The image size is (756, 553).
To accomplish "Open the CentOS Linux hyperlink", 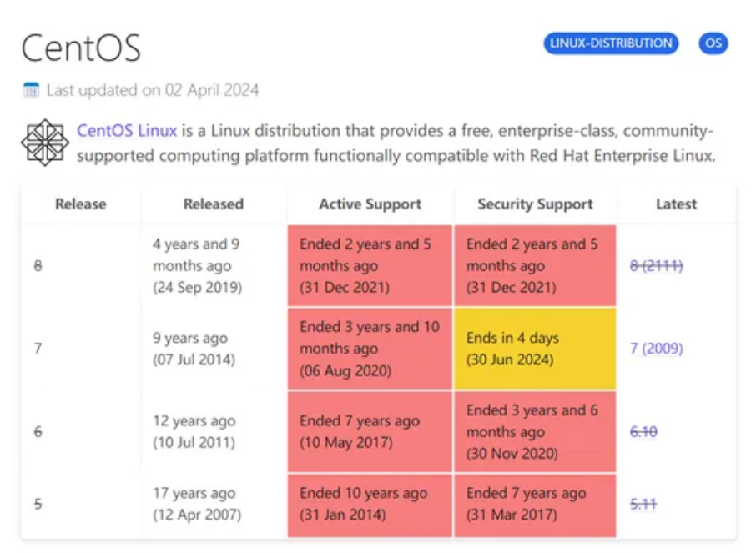I will [126, 130].
